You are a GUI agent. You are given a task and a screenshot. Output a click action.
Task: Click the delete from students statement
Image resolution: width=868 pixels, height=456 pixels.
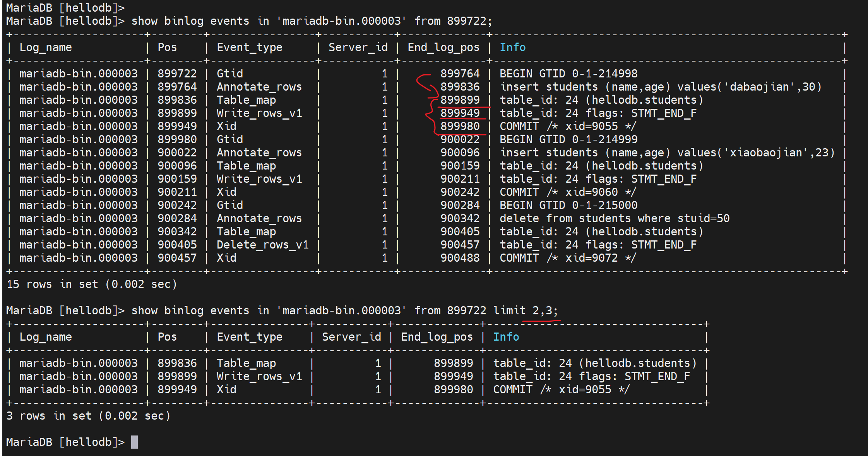click(614, 218)
